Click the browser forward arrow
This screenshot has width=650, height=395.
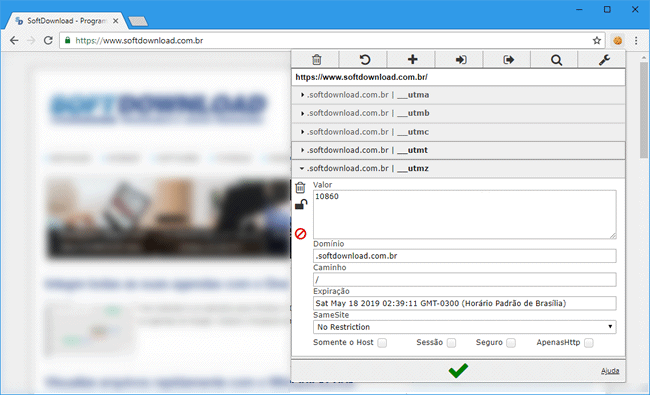(31, 41)
